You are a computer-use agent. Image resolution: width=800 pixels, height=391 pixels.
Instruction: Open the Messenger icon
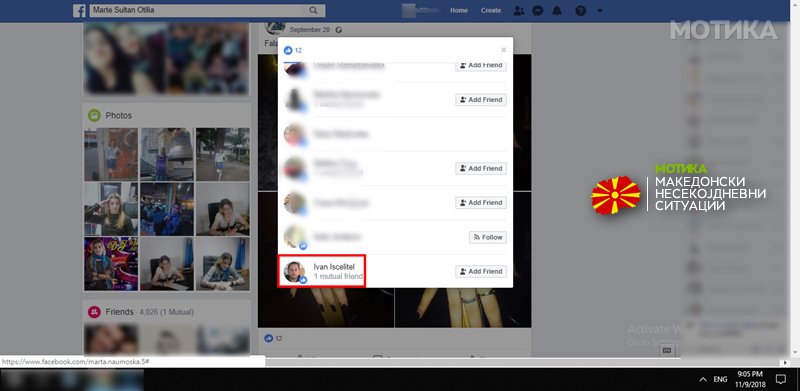[537, 11]
